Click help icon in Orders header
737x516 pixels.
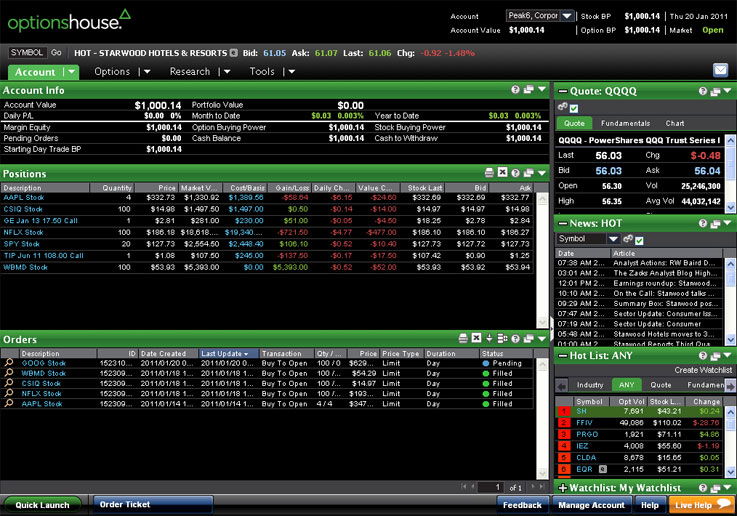pyautogui.click(x=515, y=338)
